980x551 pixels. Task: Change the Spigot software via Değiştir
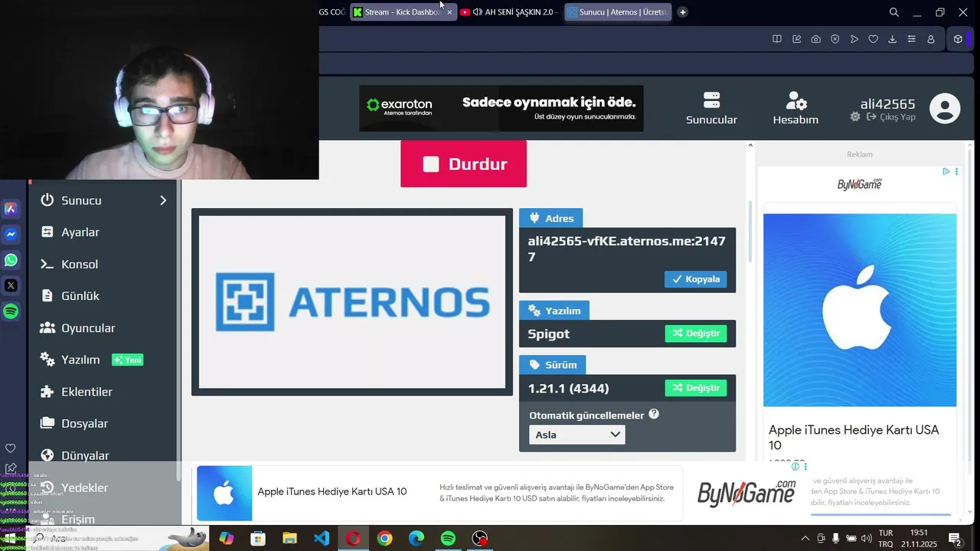pos(696,334)
